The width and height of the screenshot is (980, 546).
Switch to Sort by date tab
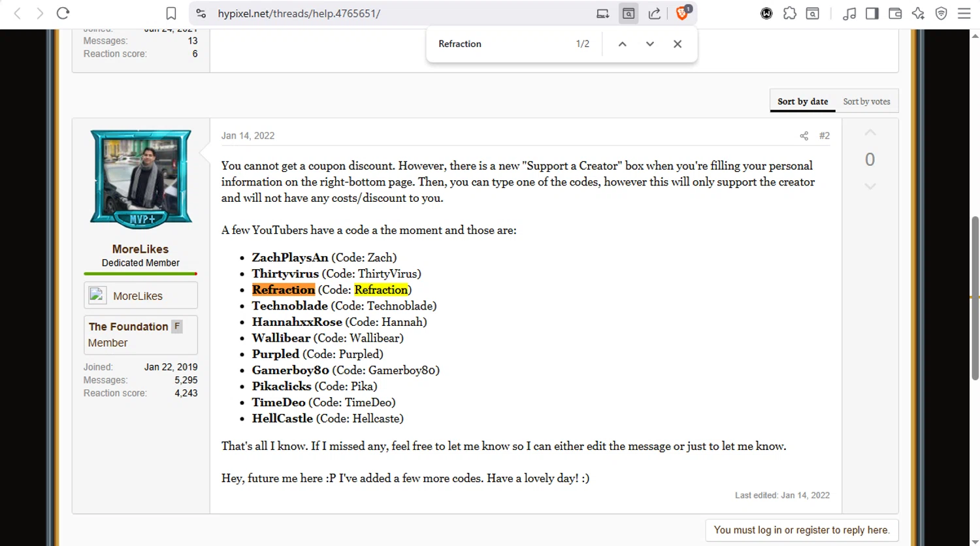pos(802,101)
